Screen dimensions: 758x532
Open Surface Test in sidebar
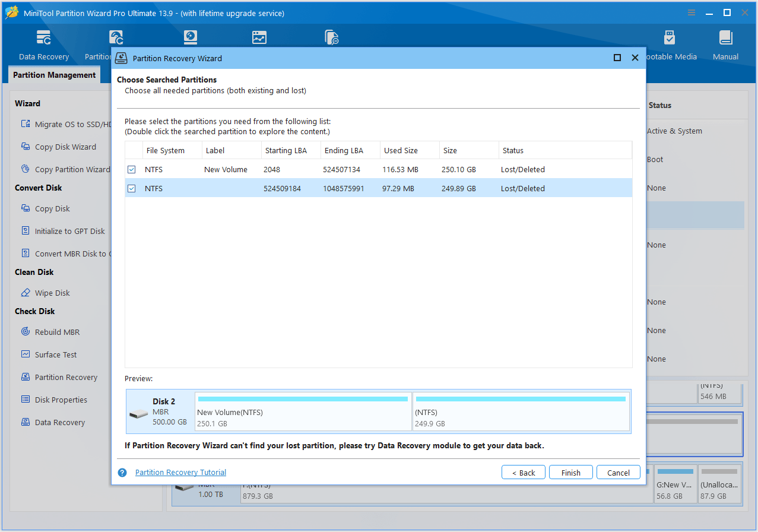click(x=56, y=354)
